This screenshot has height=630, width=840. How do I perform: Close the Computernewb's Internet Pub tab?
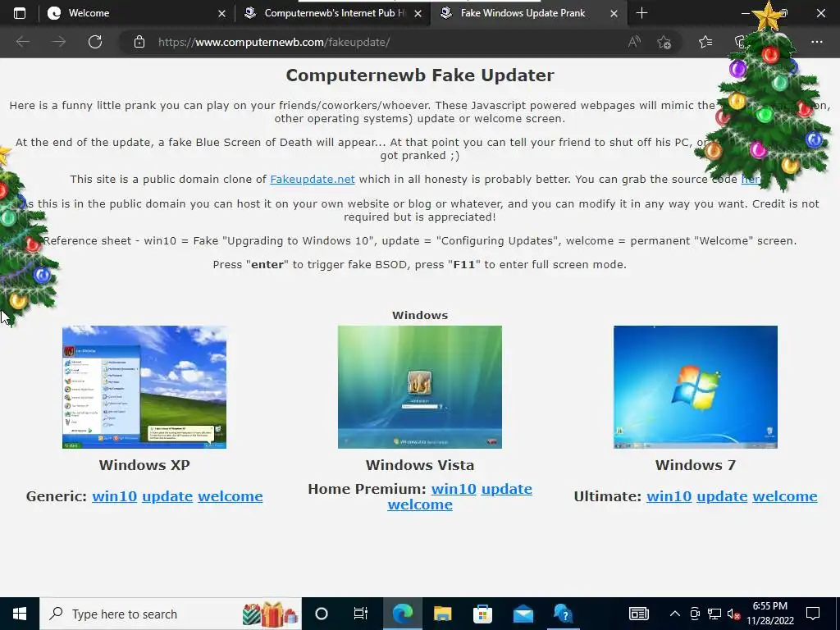418,13
